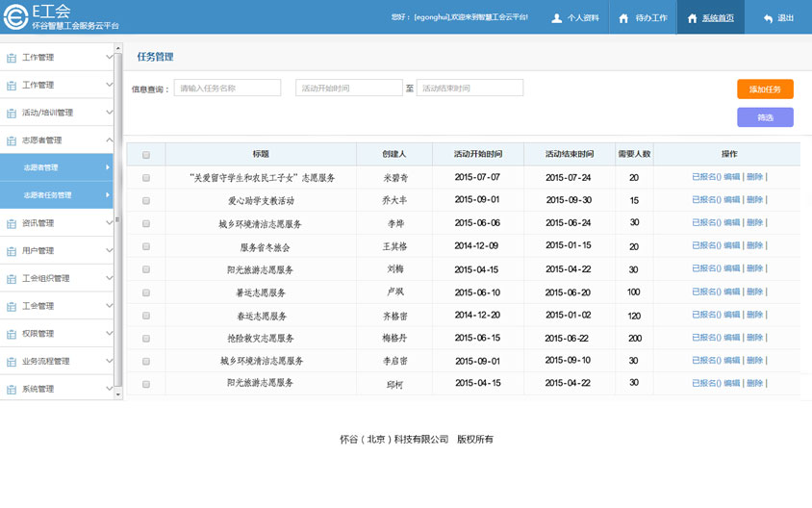The image size is (812, 508).
Task: Click the sidebar scrollbar up arrow
Action: coord(118,48)
